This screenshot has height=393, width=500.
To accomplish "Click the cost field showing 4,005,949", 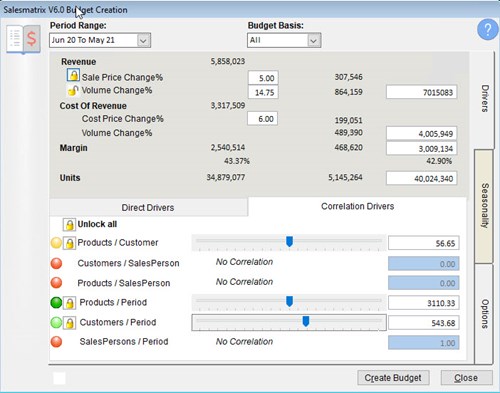I will click(x=422, y=134).
